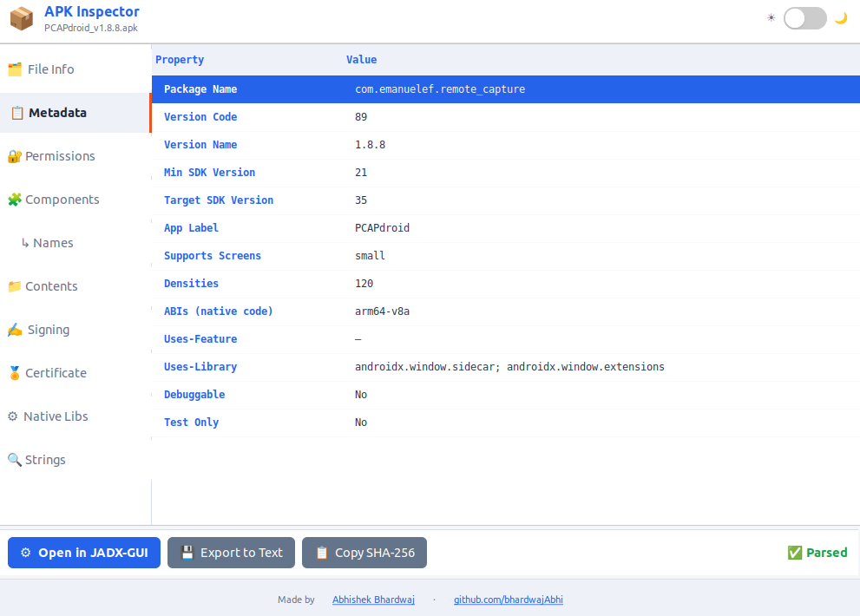Click the sun light-mode icon
Viewport: 860px width, 616px height.
771,18
